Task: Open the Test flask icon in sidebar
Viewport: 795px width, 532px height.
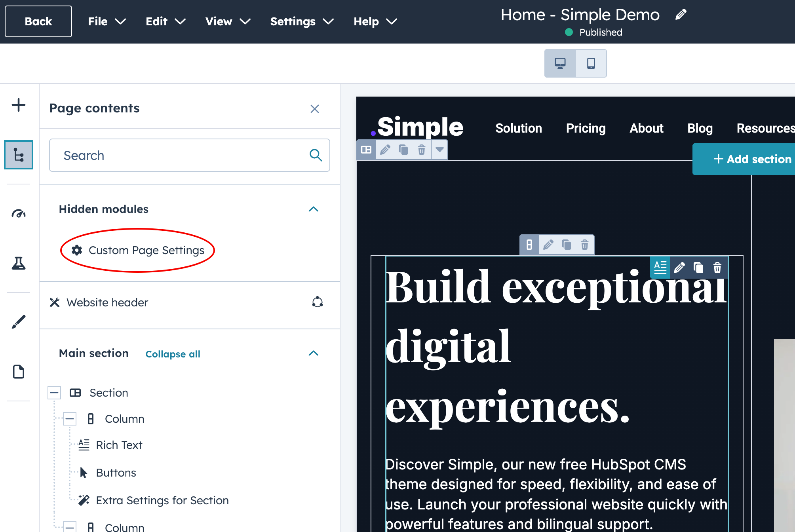Action: pos(18,264)
